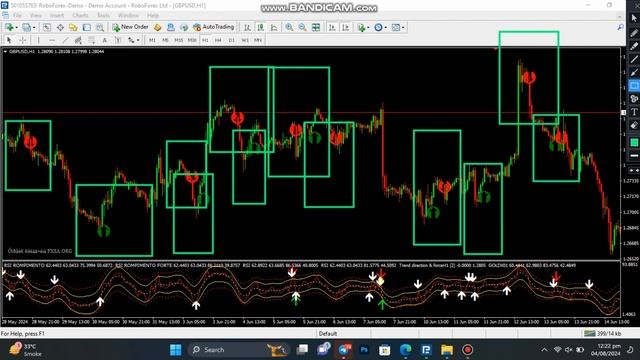Click the new chart icon
This screenshot has width=640, height=360.
10,27
